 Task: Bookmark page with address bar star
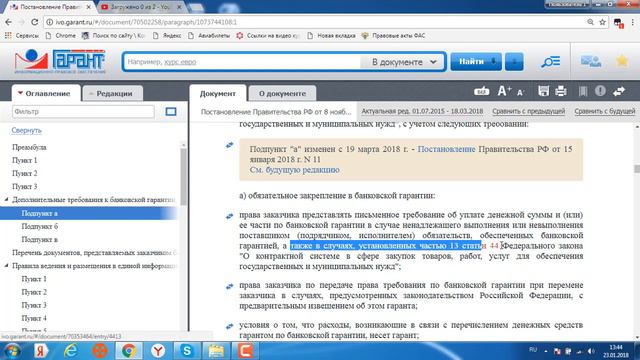[x=602, y=22]
